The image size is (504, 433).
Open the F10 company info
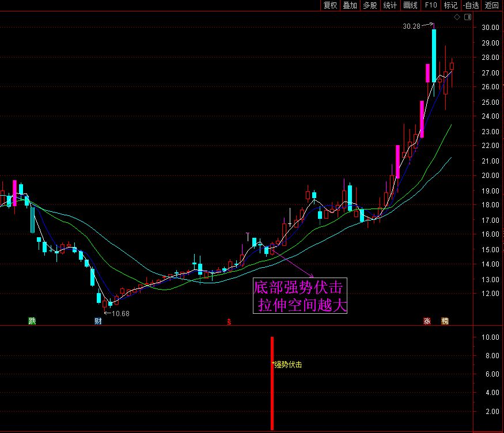coord(431,5)
